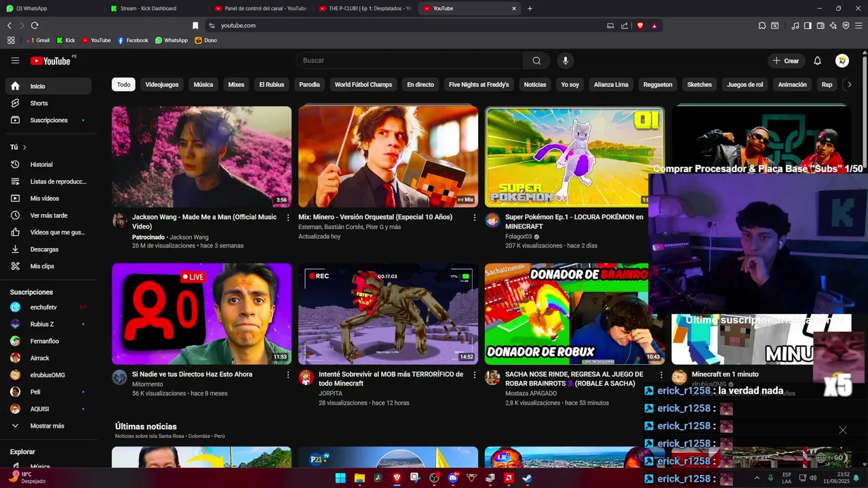The height and width of the screenshot is (488, 868).
Task: Open options menu for Mix: Minero video
Action: [x=474, y=218]
